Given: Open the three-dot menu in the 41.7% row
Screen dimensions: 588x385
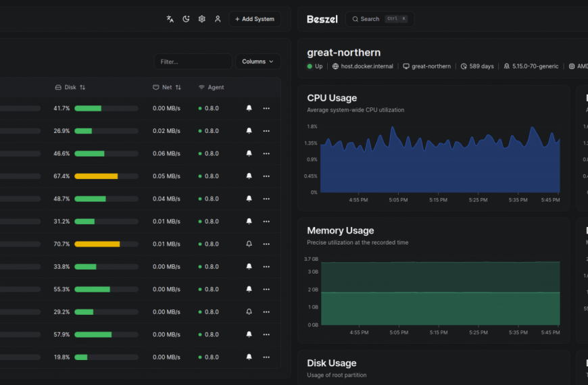Looking at the screenshot, I should (266, 108).
